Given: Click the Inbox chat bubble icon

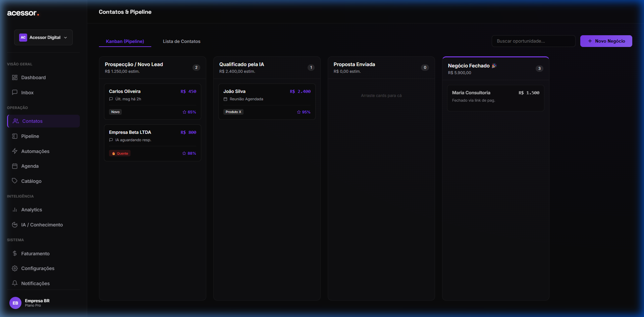Looking at the screenshot, I should pos(15,92).
